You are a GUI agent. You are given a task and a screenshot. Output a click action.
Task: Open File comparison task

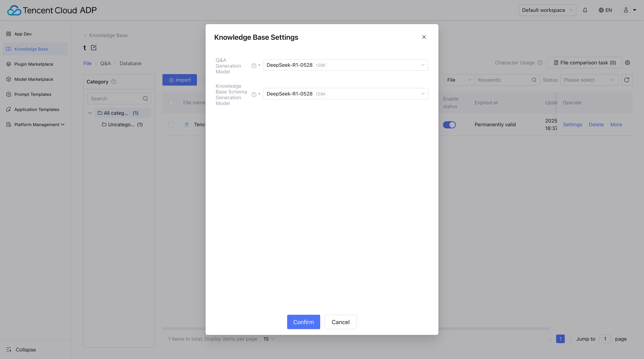coord(585,63)
